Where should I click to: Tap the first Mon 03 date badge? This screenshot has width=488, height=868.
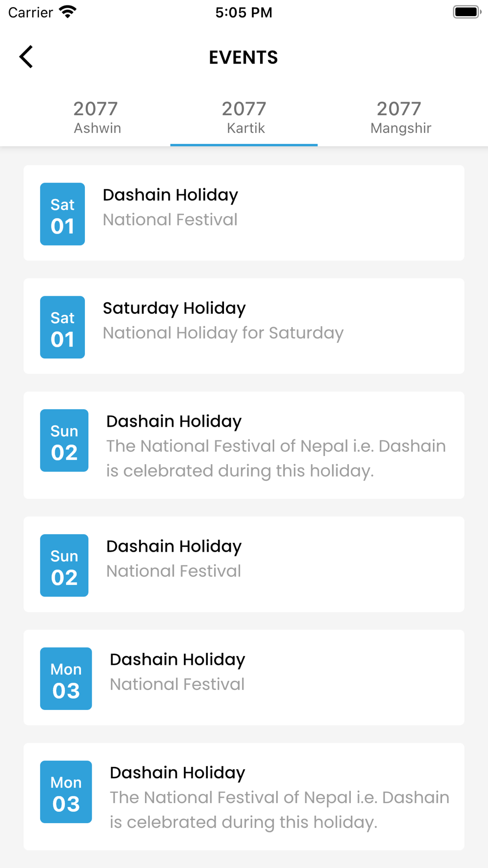coord(66,679)
